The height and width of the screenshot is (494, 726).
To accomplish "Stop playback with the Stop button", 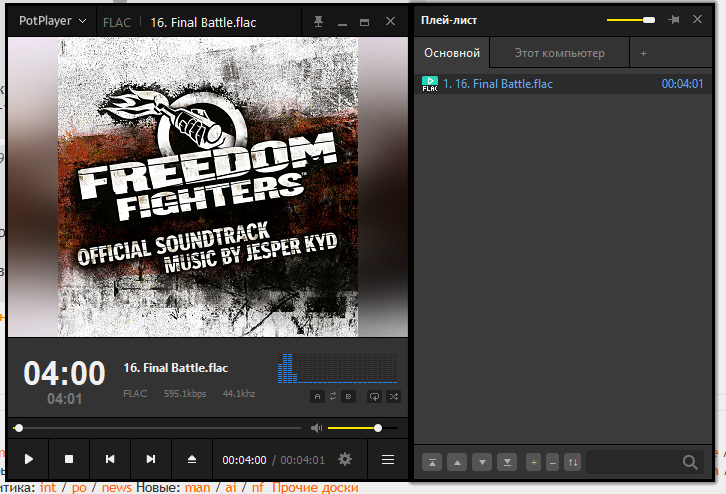I will point(69,459).
